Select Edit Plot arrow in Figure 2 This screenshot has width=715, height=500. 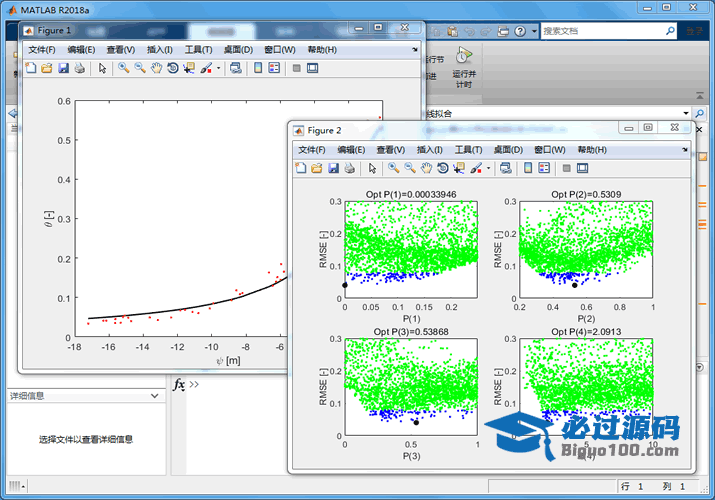(372, 168)
